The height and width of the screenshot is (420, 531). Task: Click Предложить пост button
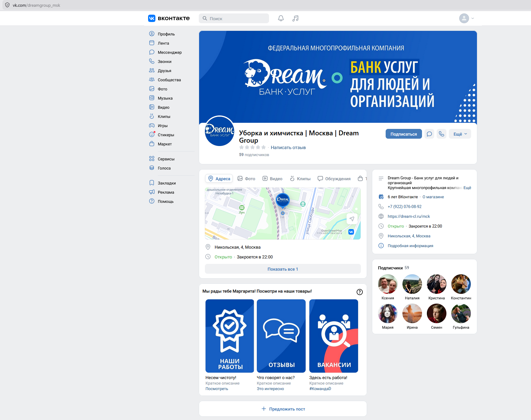tap(283, 409)
